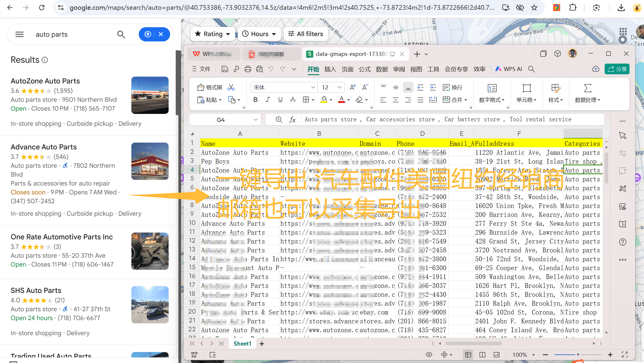The height and width of the screenshot is (363, 644).
Task: Click the selection arrow icon in WPS sidebar
Action: coord(623,135)
